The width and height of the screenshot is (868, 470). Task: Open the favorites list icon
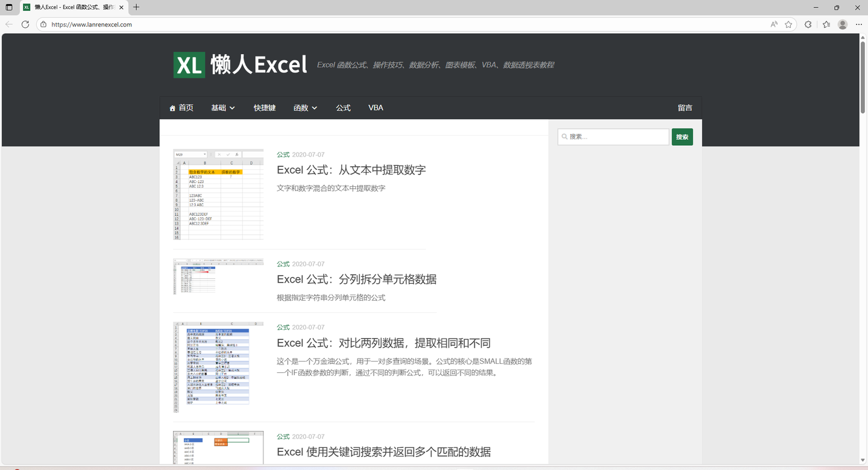(826, 25)
